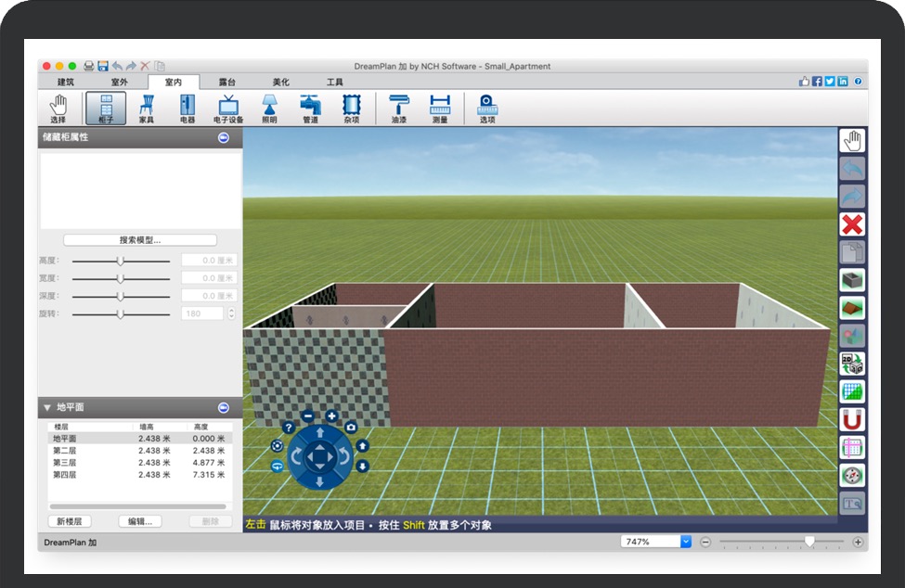Switch to the 建筑 tab
Image resolution: width=905 pixels, height=588 pixels.
coord(66,82)
